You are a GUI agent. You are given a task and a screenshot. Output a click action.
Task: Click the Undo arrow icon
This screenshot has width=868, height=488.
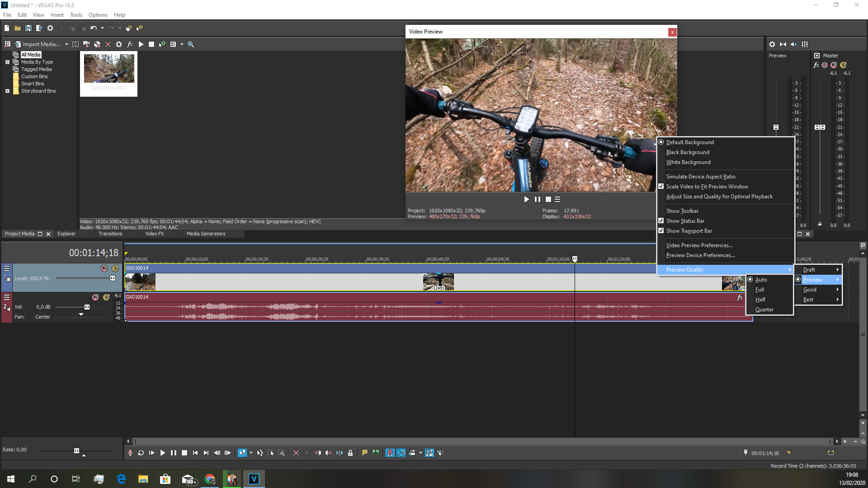94,28
